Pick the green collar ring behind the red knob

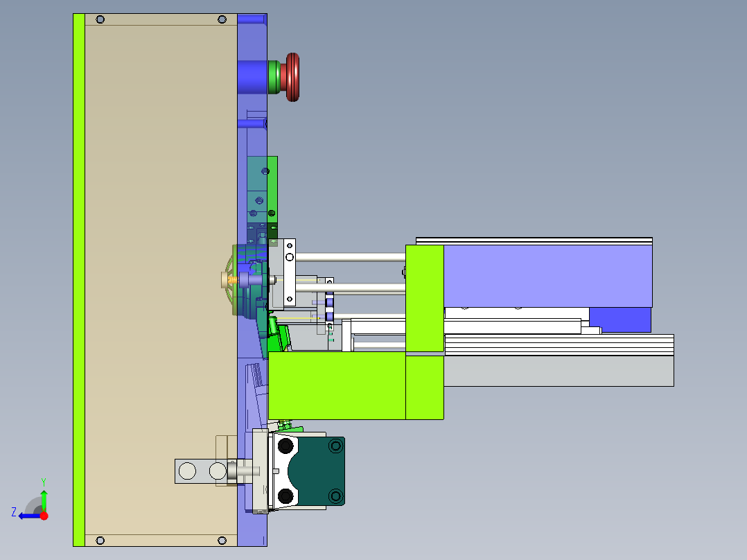(274, 77)
